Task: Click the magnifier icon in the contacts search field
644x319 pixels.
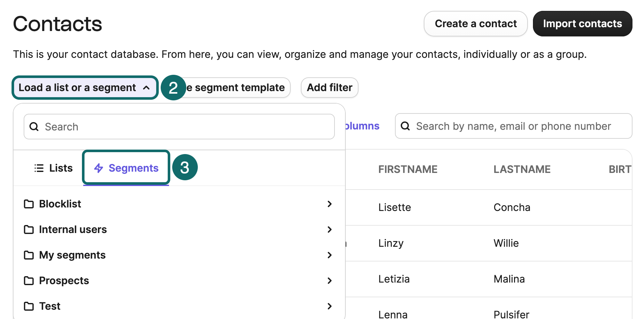Action: tap(406, 126)
